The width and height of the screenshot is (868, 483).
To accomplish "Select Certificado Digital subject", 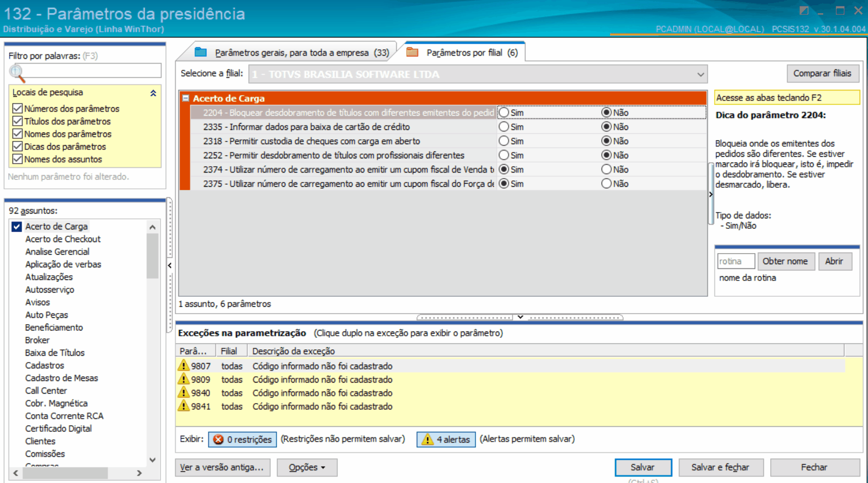I will tap(58, 428).
